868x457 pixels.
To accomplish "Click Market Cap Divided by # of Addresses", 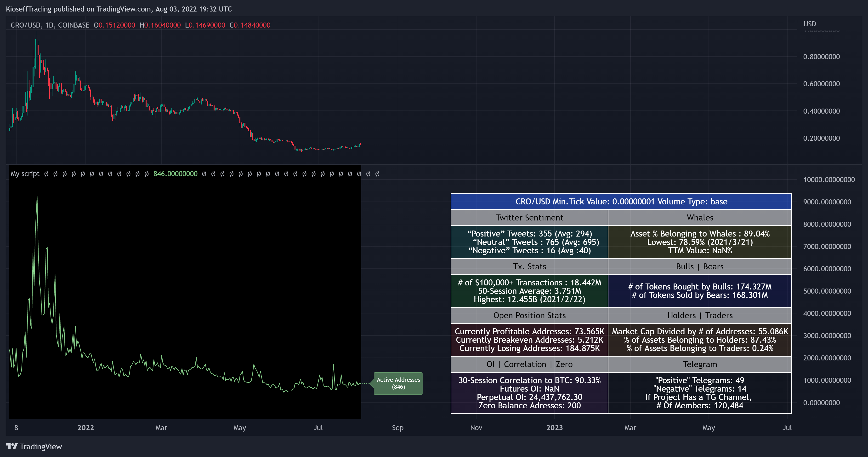I will coord(700,331).
